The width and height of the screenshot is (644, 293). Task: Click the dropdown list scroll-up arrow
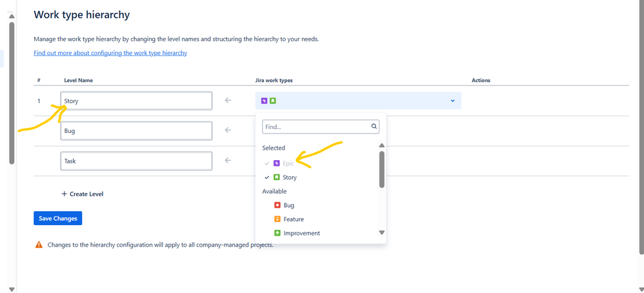click(381, 145)
